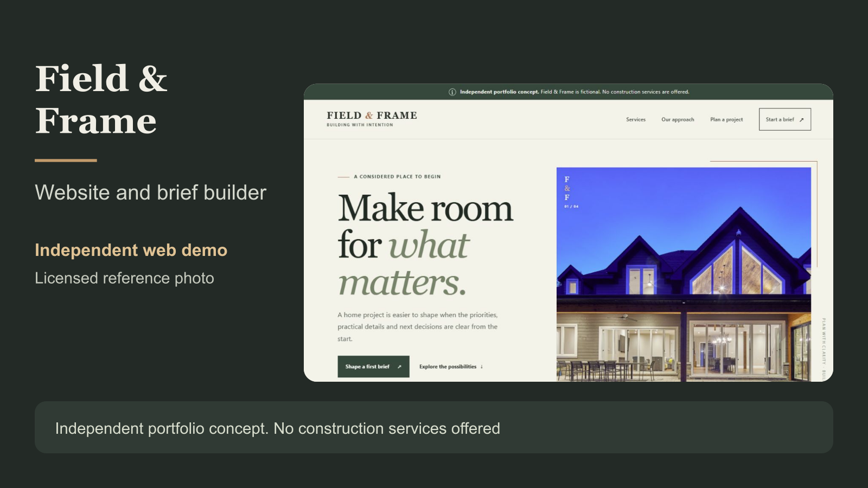Viewport: 868px width, 488px height.
Task: Click the "Independent web demo" label
Action: tap(131, 250)
